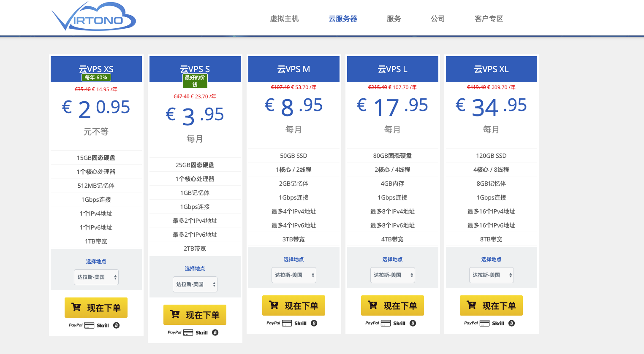Click 现在下单 button for 云VPS L

point(392,305)
